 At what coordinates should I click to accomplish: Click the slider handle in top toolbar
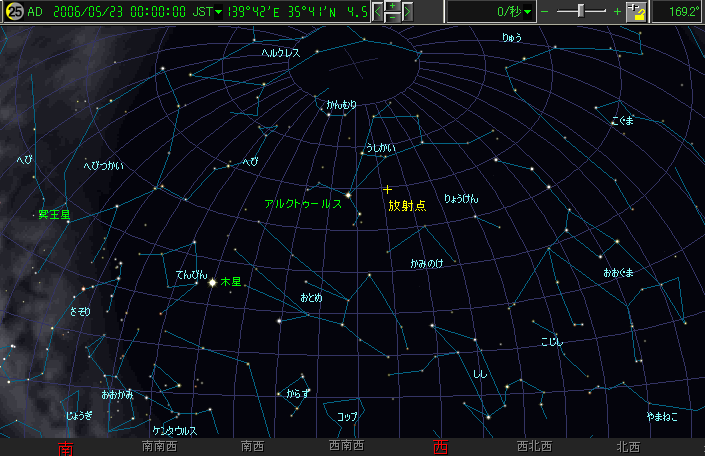pos(581,11)
